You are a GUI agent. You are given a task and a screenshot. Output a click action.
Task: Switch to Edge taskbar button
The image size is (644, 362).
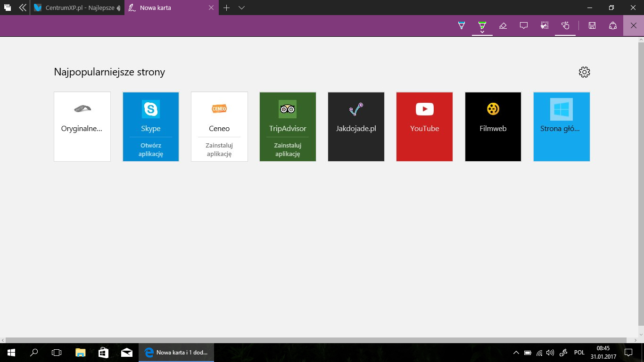[176, 352]
